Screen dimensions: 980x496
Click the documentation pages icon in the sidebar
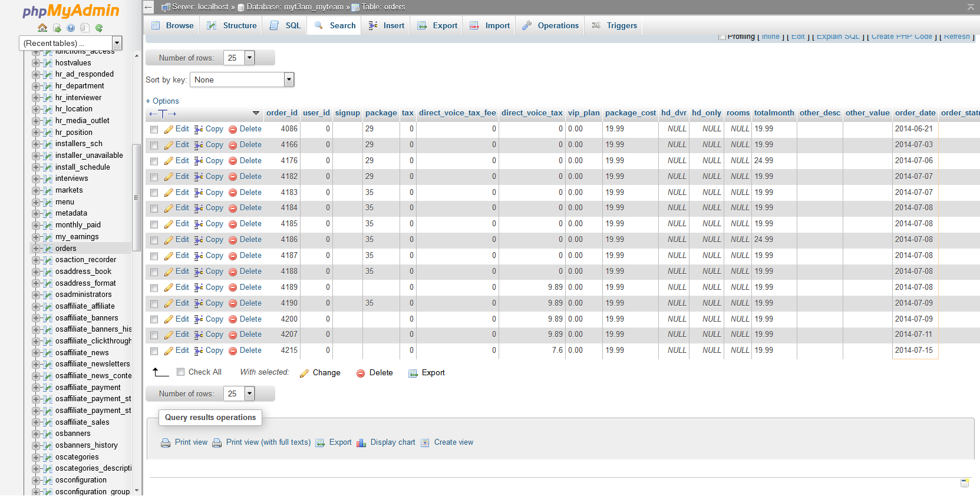(85, 28)
